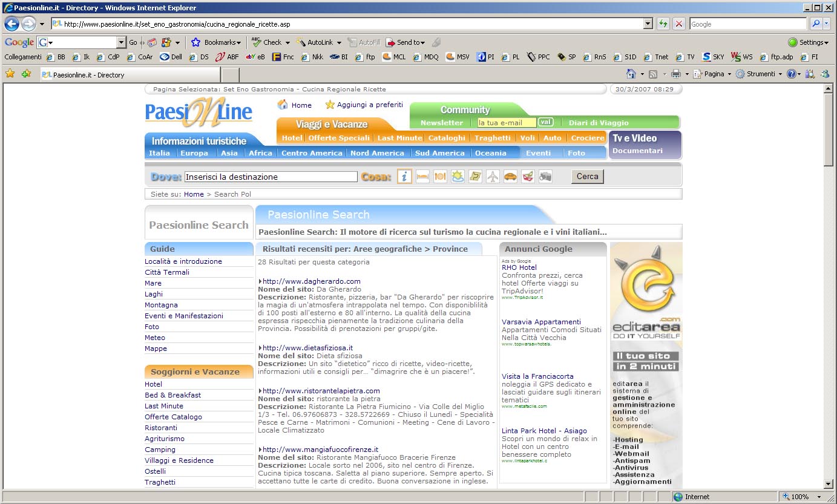
Task: Click the browser Forward arrow button
Action: [x=28, y=24]
